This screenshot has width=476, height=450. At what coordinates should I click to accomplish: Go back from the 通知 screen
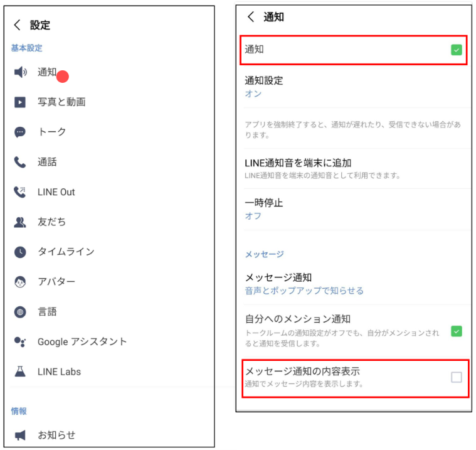(x=251, y=17)
